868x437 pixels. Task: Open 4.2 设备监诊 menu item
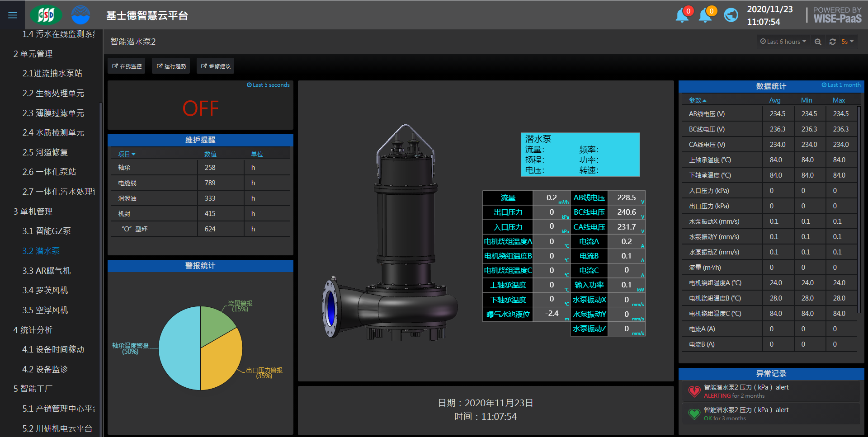45,369
